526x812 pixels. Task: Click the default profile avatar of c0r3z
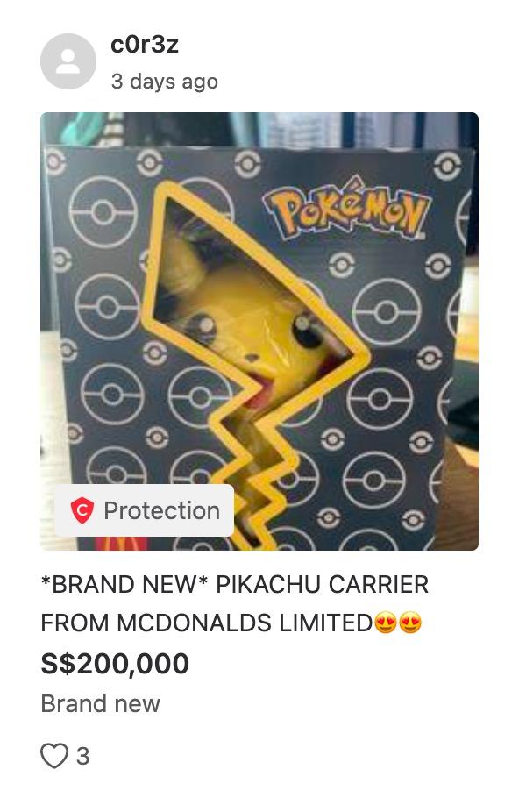(x=68, y=61)
